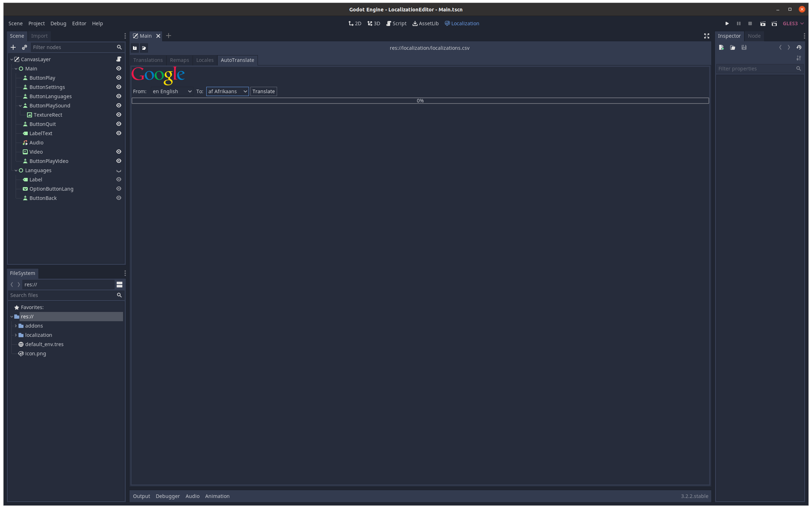Hide the ButtonPlay node
The width and height of the screenshot is (812, 509).
click(119, 78)
